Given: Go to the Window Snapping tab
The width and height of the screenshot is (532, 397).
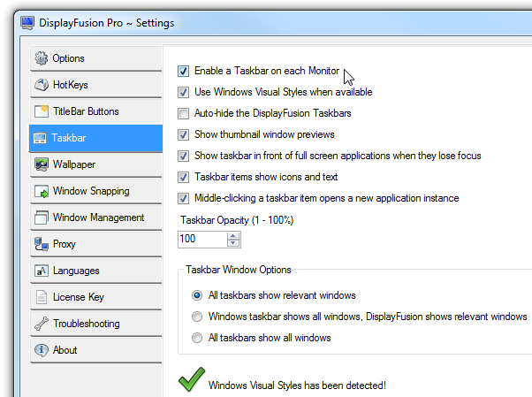Looking at the screenshot, I should pos(96,191).
